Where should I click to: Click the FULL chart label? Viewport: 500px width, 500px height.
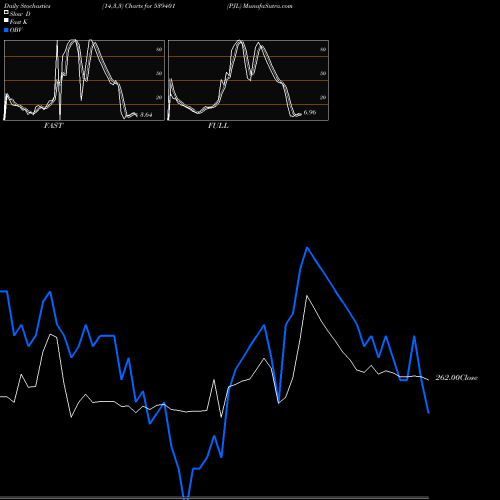[218, 126]
